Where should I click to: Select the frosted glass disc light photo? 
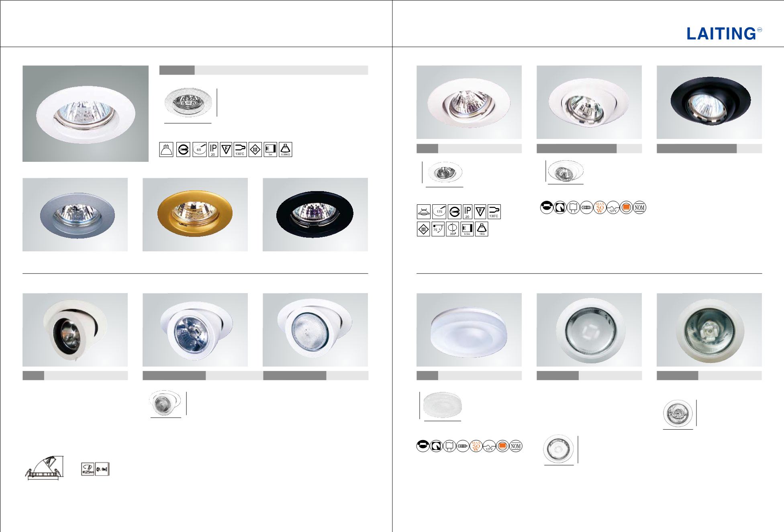click(x=469, y=330)
